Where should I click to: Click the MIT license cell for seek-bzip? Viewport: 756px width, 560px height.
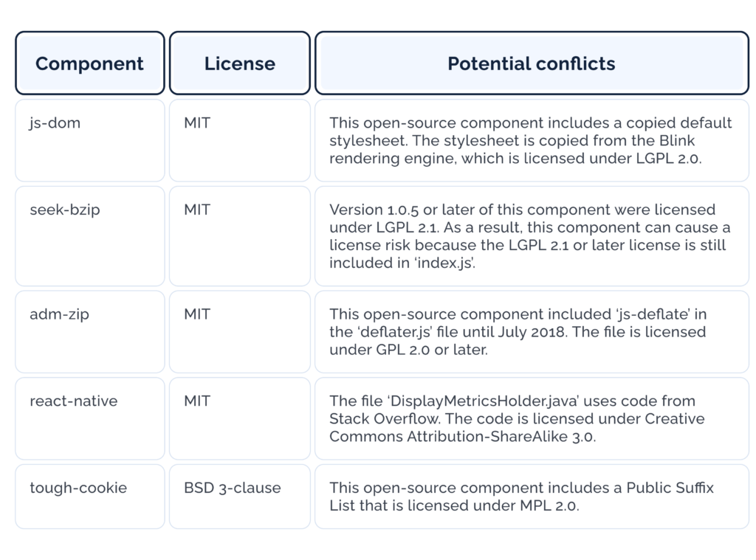[239, 236]
